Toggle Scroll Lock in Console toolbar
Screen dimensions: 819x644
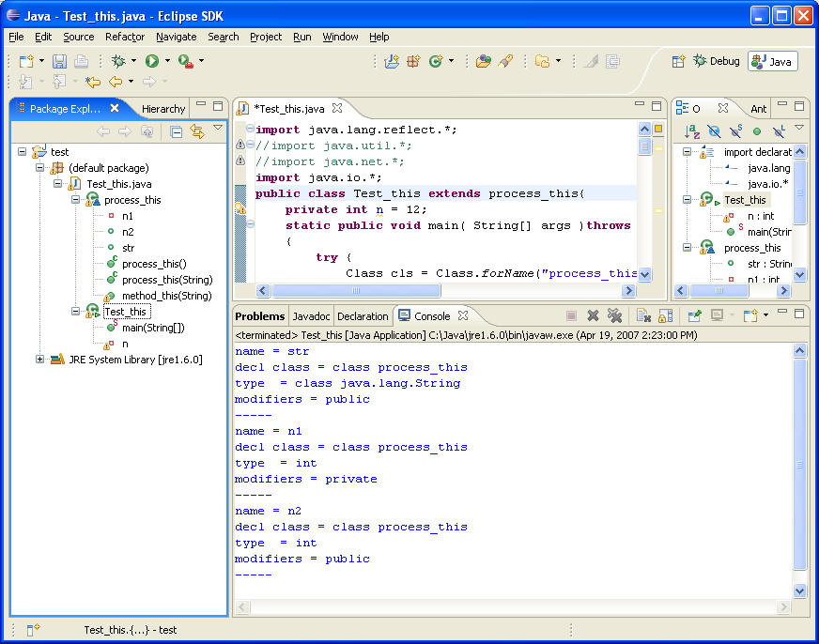click(665, 316)
